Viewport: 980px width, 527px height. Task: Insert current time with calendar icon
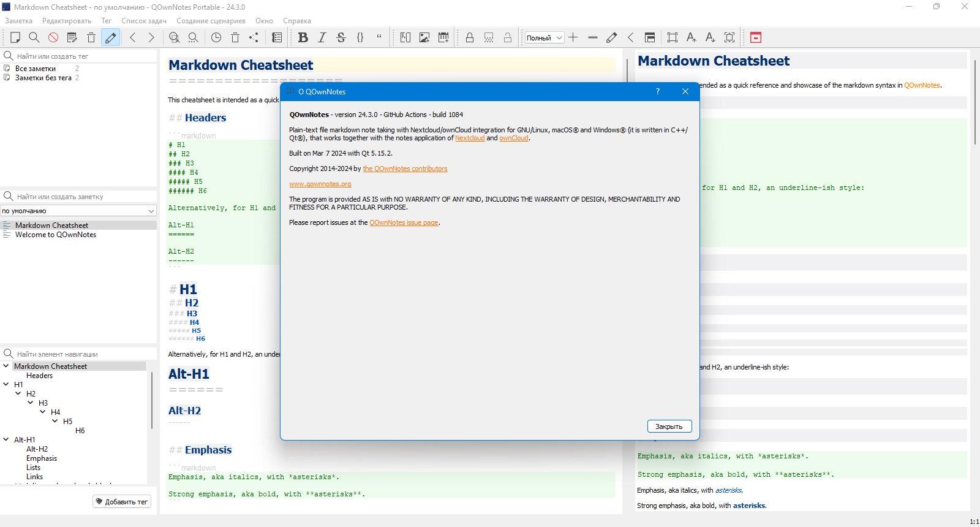tap(443, 37)
